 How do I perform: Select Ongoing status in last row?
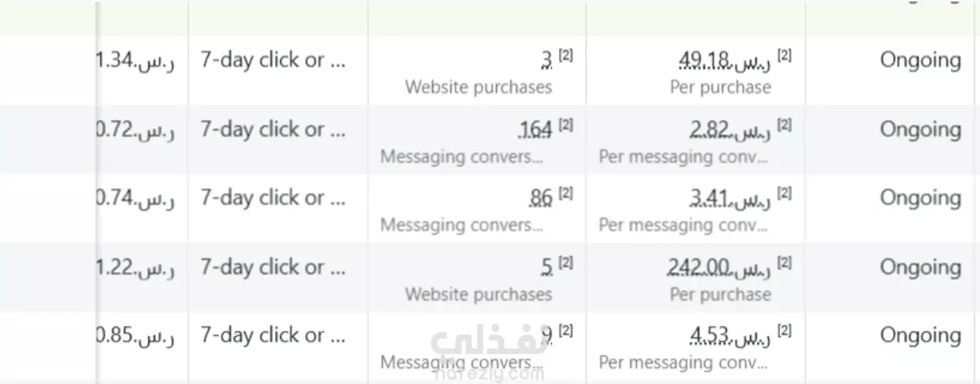pos(920,335)
